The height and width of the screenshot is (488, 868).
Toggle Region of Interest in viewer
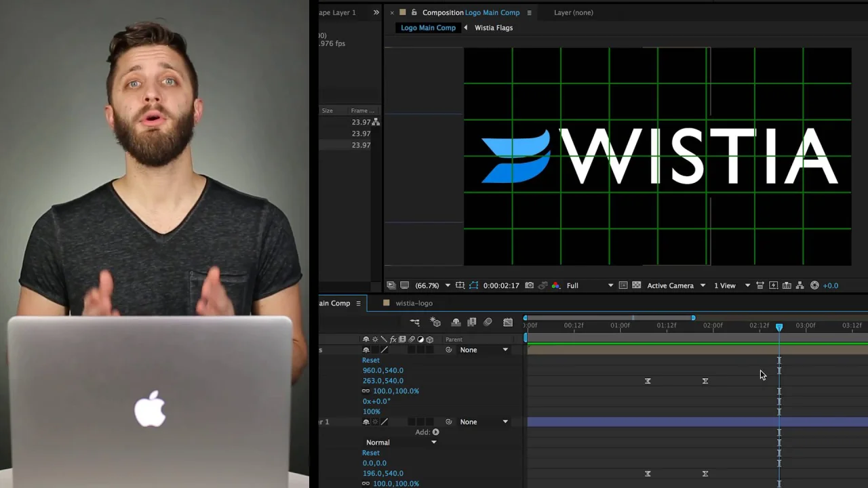[623, 285]
